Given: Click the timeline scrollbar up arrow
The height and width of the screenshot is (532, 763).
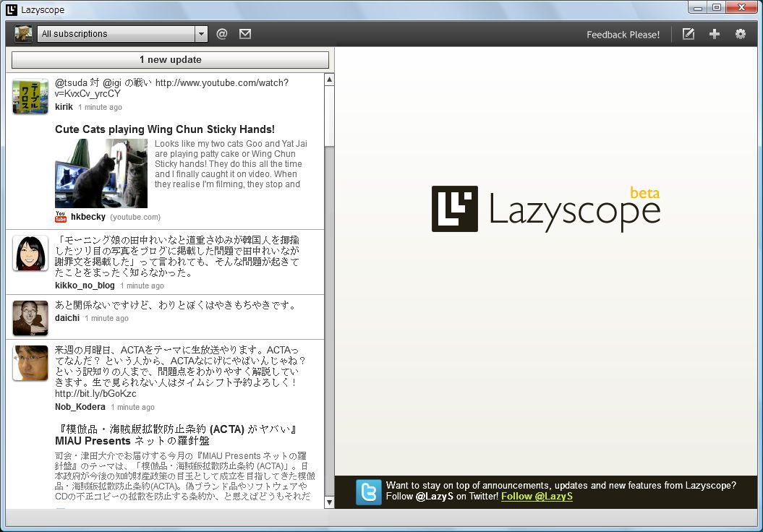Looking at the screenshot, I should pos(330,80).
